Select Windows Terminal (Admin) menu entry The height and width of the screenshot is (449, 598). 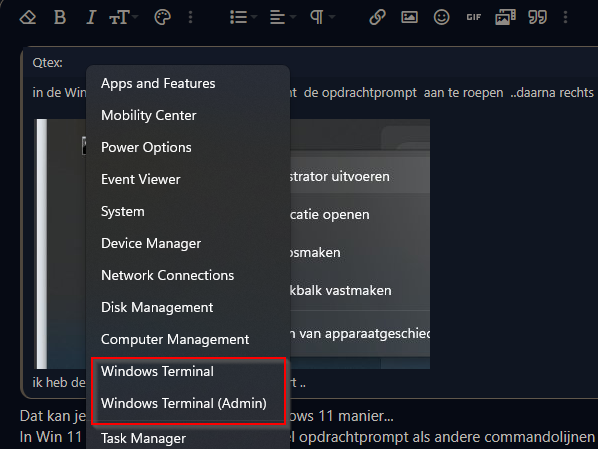click(184, 403)
